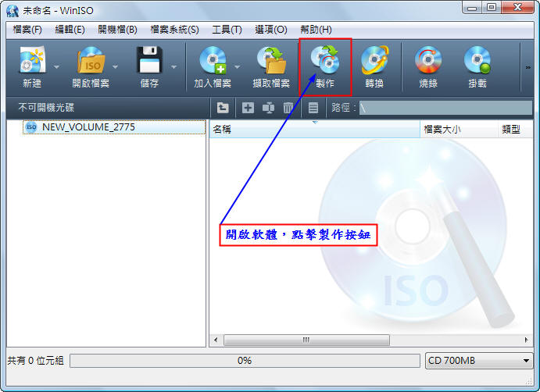
Task: Open the CD 700MB capacity dropdown
Action: click(x=479, y=360)
